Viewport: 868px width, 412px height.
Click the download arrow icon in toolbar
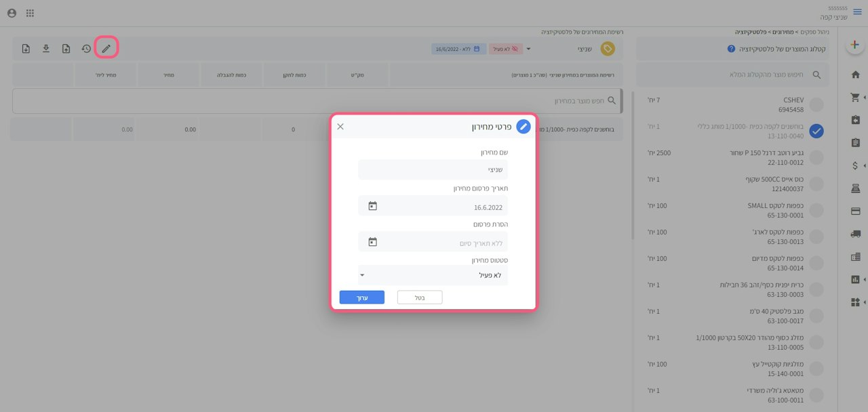click(x=46, y=48)
